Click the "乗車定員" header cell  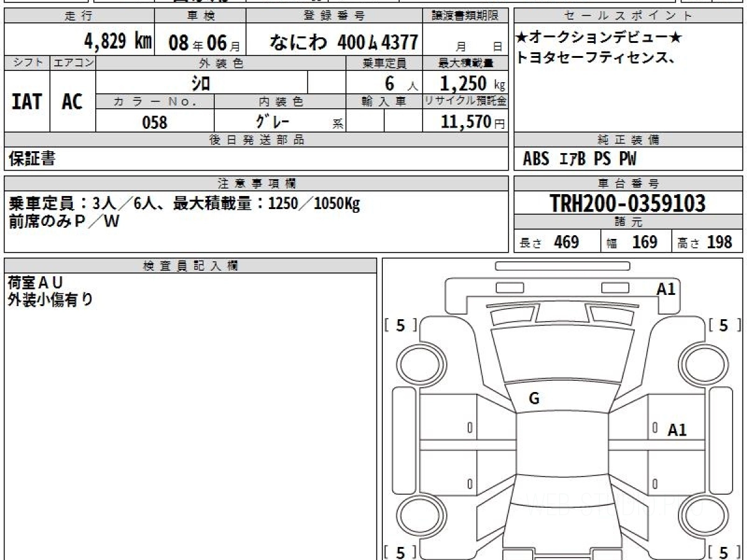[384, 63]
